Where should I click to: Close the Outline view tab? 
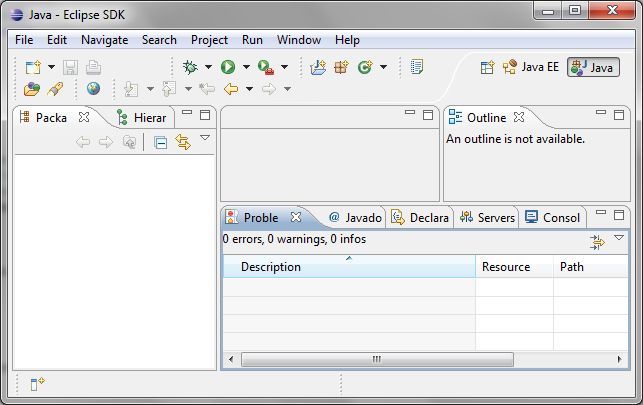coord(519,117)
